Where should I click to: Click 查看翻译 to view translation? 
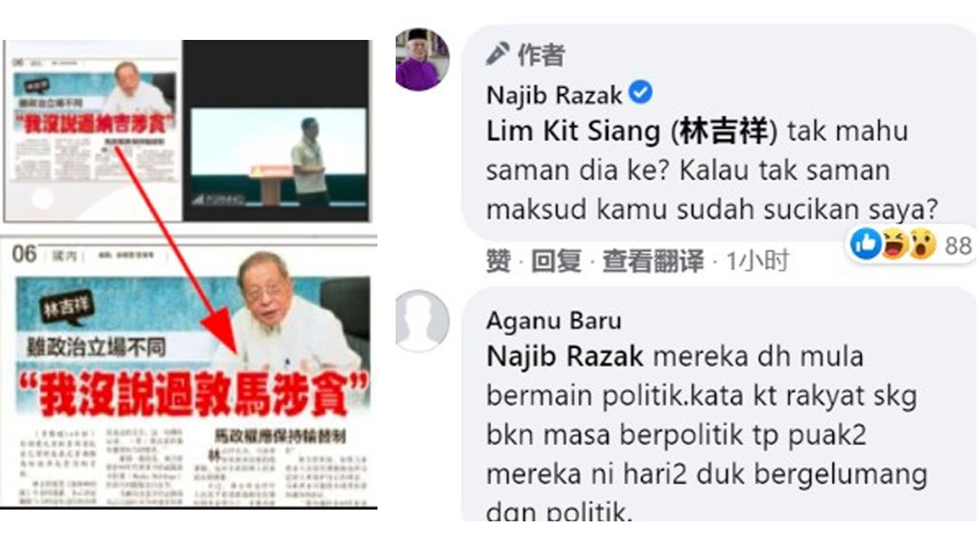pos(652,260)
